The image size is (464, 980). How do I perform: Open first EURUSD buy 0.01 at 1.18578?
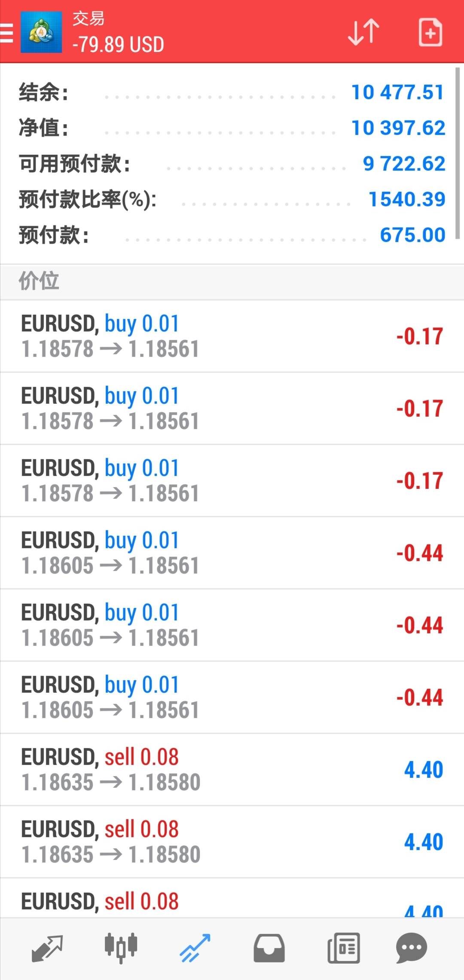pos(231,336)
